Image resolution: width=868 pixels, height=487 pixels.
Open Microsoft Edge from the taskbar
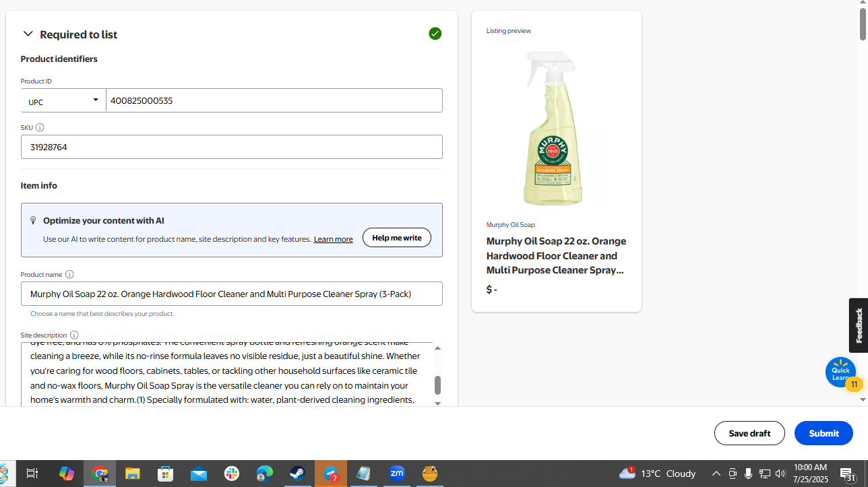(265, 474)
